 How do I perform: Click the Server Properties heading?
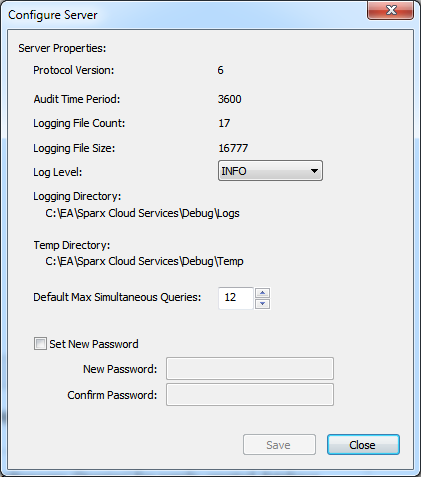point(62,48)
